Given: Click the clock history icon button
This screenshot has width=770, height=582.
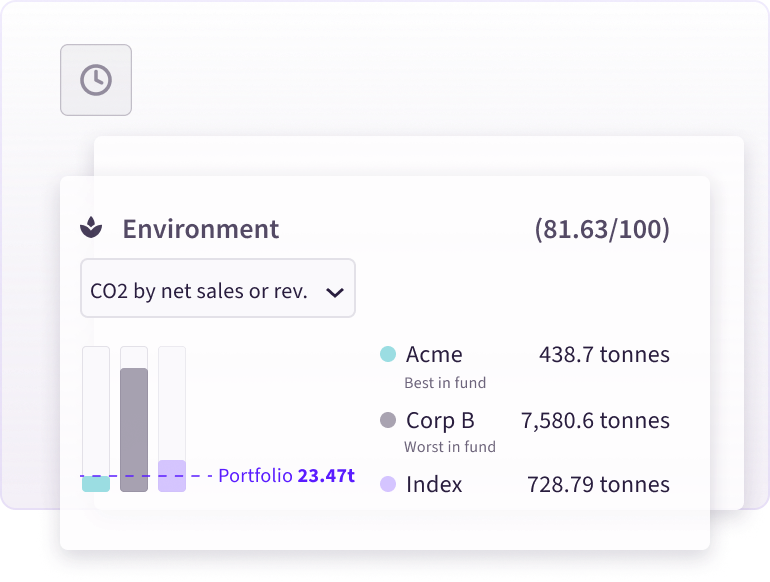Looking at the screenshot, I should click(x=96, y=80).
